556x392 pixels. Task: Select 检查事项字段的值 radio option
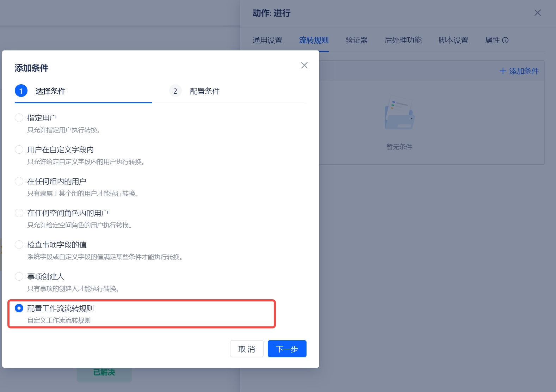click(x=19, y=245)
